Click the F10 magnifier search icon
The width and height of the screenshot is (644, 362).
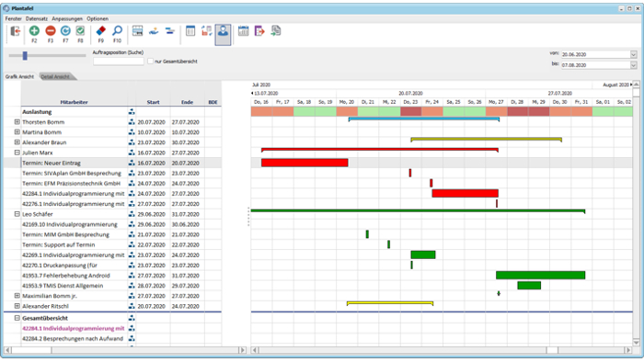[x=117, y=30]
